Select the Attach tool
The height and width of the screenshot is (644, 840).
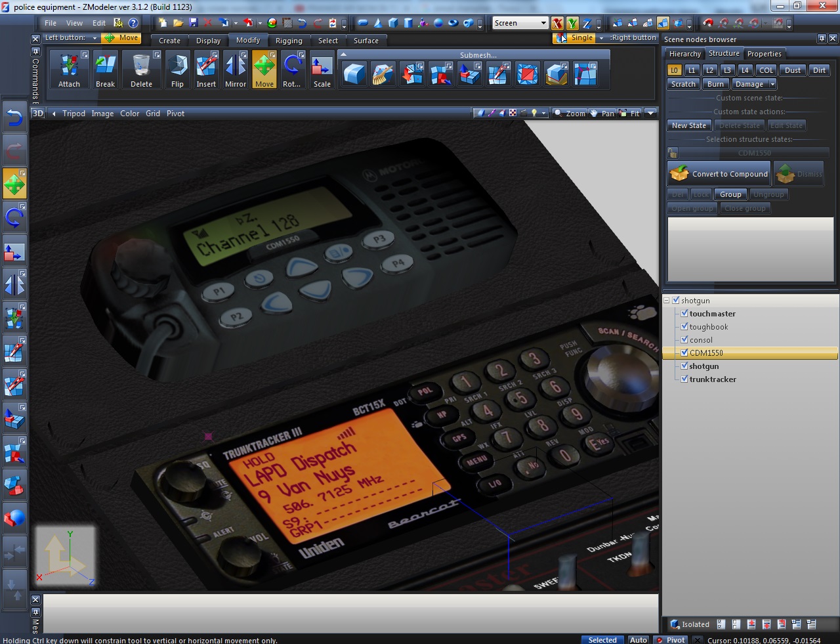(69, 70)
